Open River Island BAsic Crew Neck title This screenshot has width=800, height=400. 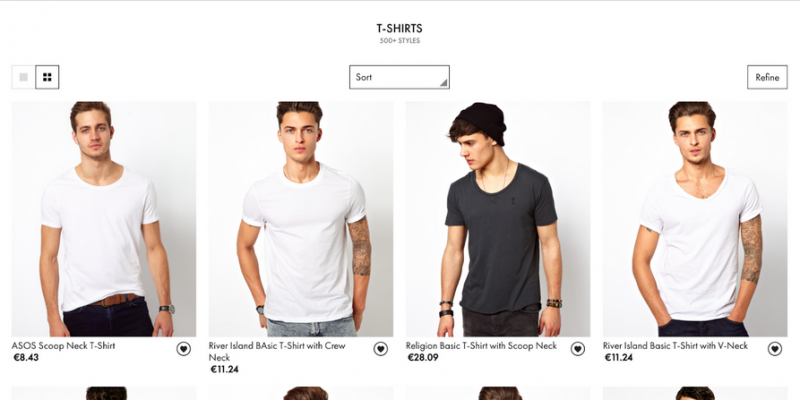(x=277, y=352)
